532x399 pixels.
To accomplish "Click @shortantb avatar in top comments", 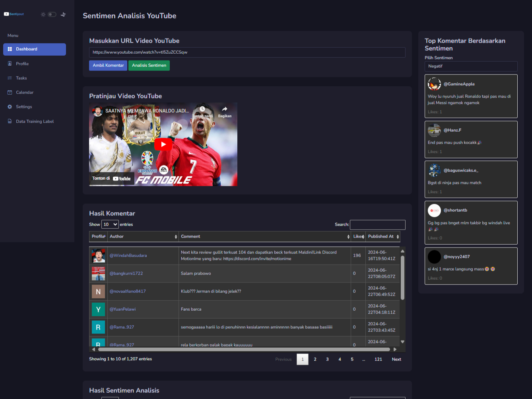I will tap(434, 210).
